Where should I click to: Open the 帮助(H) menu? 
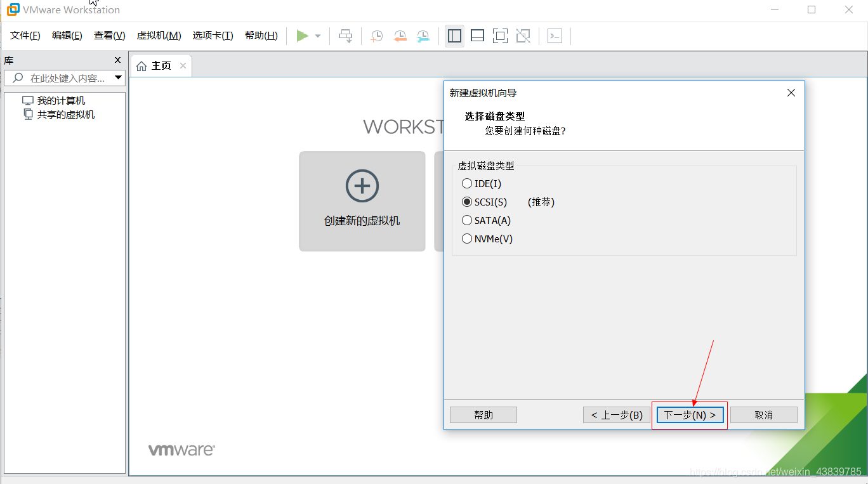tap(261, 36)
